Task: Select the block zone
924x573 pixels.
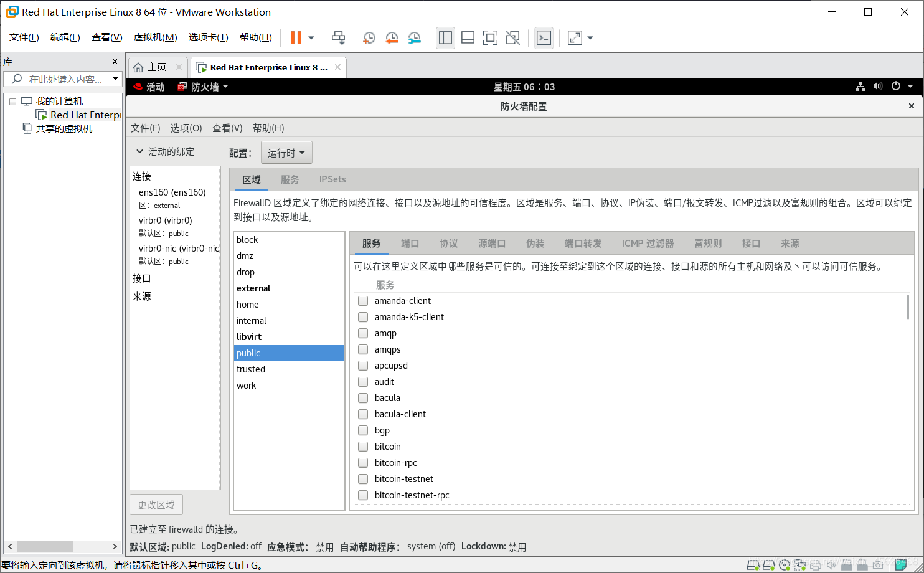Action: coord(289,240)
